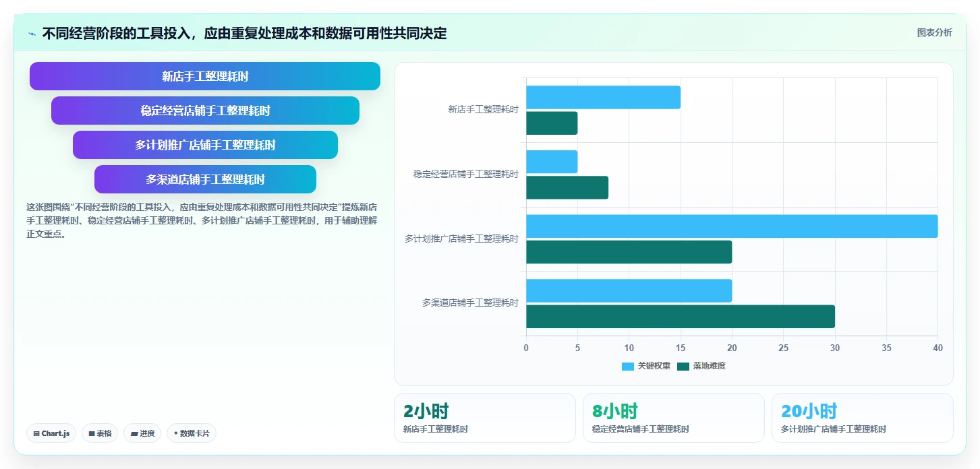
Task: Open the 20小时 data card
Action: point(863,418)
